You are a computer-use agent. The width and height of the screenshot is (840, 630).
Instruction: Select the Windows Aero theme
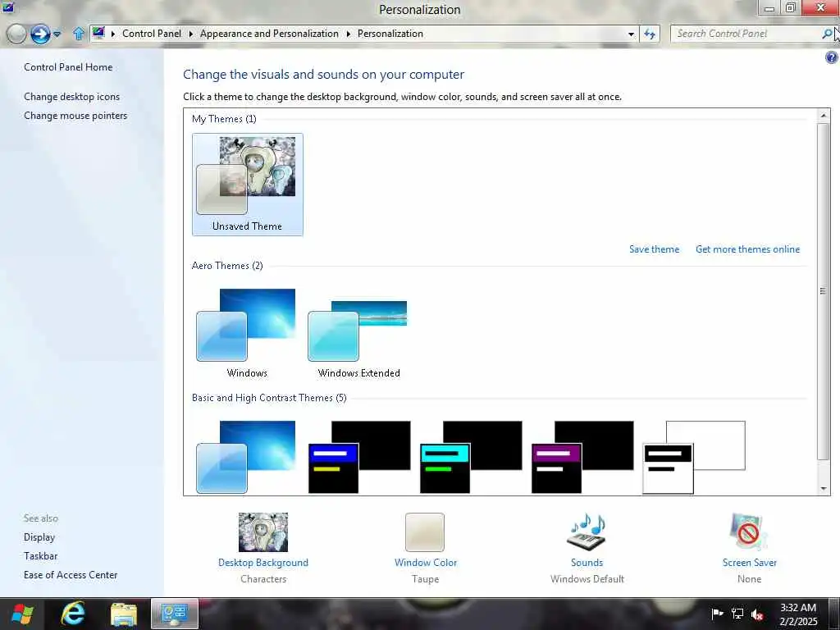tap(246, 332)
